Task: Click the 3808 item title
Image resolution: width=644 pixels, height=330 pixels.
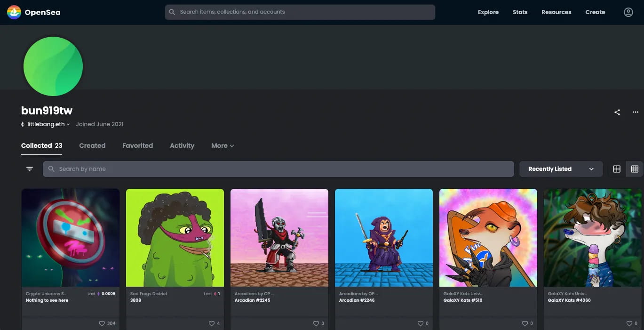Action: [135, 300]
